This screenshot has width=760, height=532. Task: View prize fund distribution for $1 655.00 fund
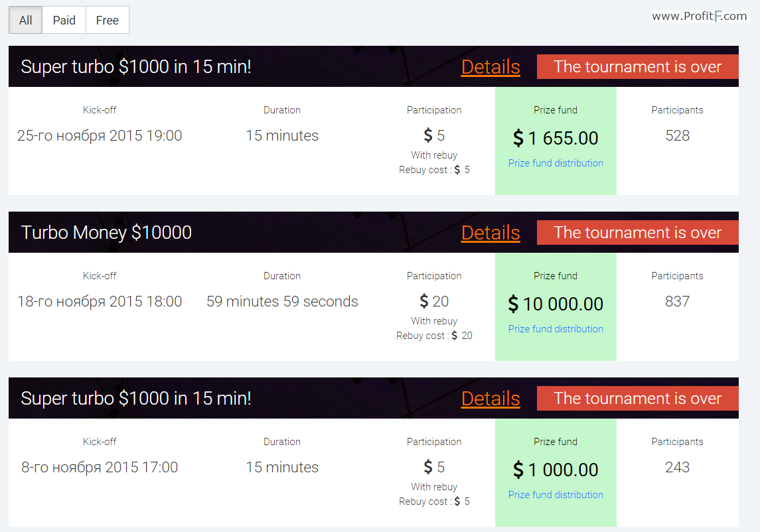coord(556,163)
